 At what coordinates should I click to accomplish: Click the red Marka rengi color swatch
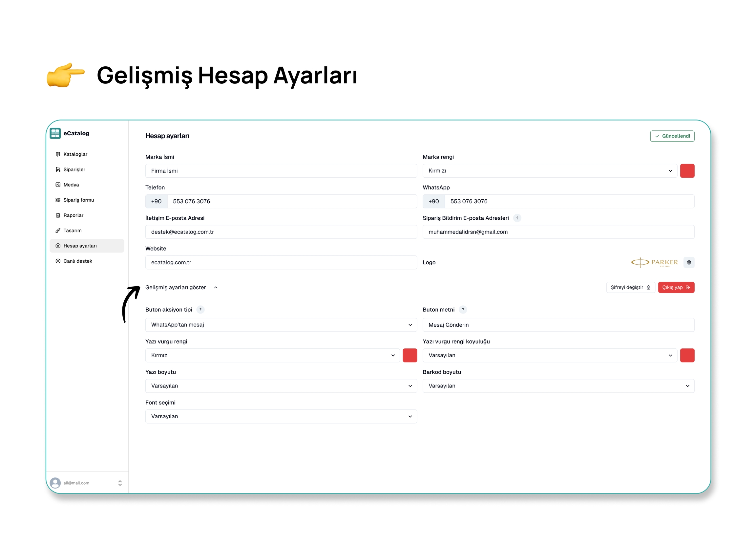tap(687, 171)
